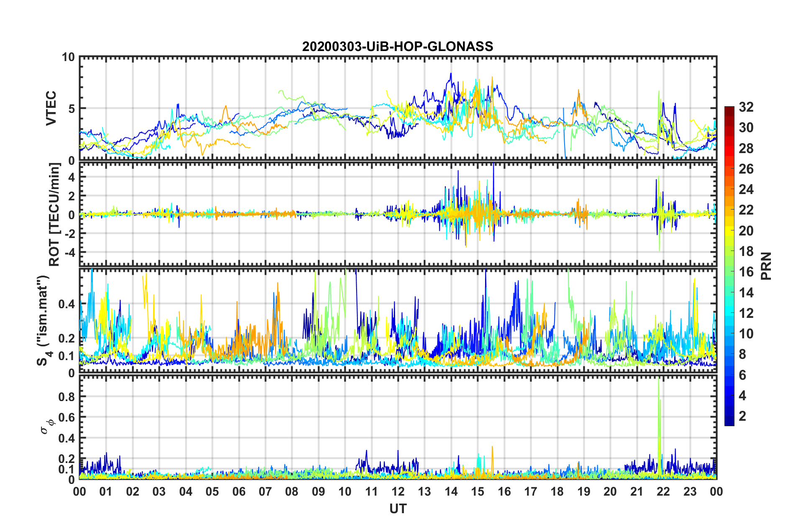This screenshot has width=796, height=532.
Task: Click the 8 tick on the PRN colorbar
Action: click(742, 354)
